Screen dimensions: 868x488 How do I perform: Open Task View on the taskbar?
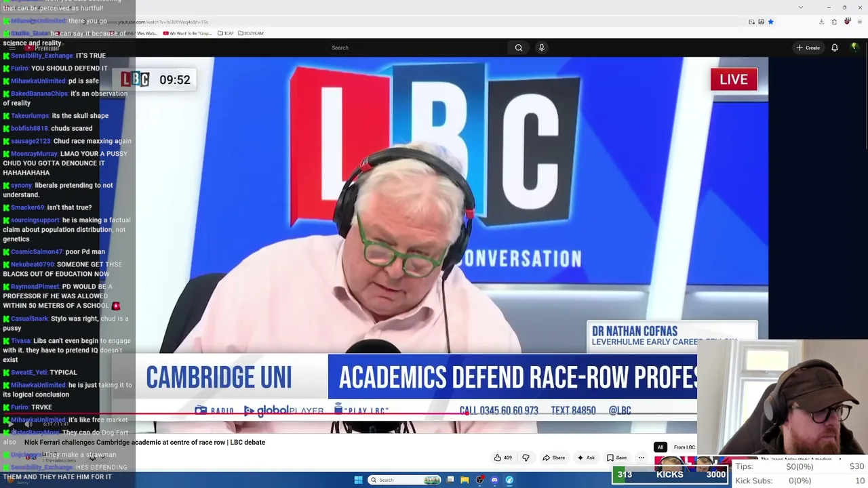point(450,480)
